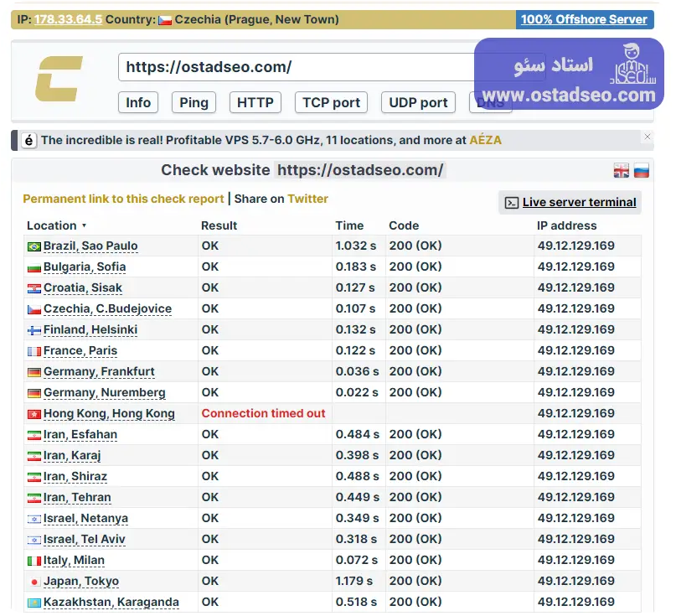Click the gold site logo

(59, 79)
